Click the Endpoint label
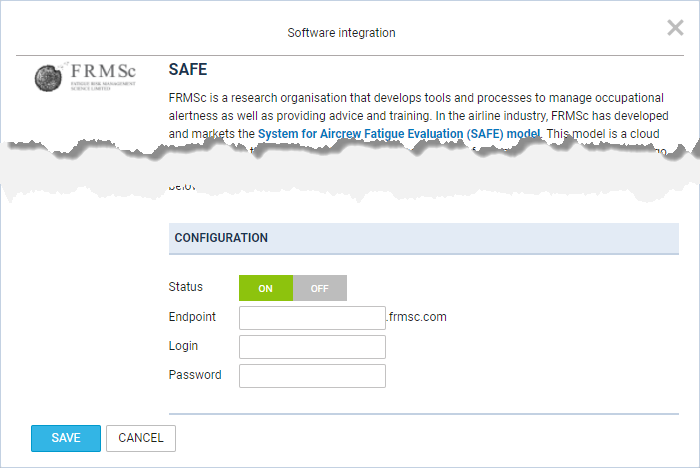 (192, 317)
